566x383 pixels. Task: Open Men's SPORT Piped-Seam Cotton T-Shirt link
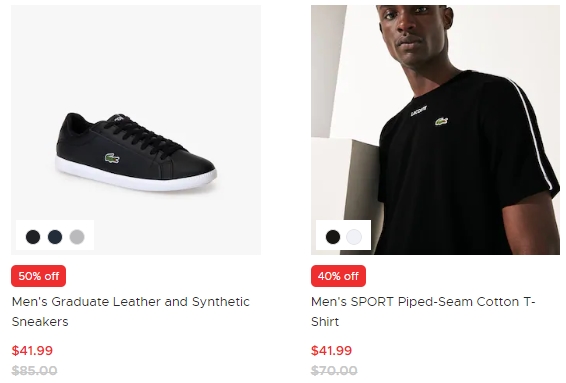(423, 312)
